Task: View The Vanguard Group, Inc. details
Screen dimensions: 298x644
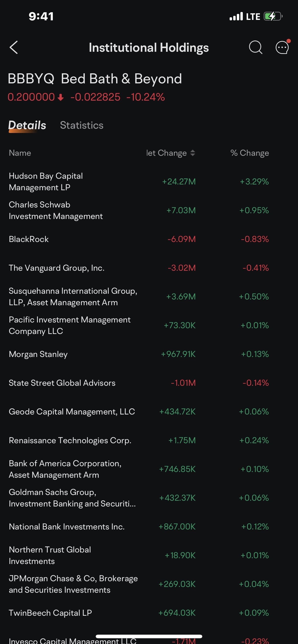Action: click(x=100, y=268)
